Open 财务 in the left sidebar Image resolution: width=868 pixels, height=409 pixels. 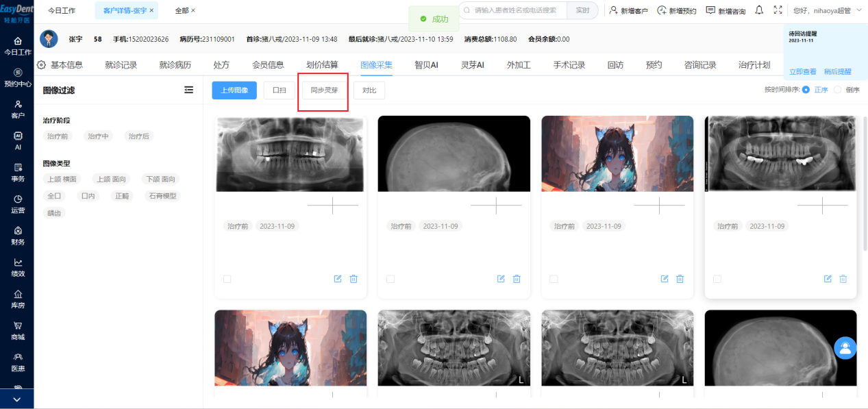[x=18, y=236]
